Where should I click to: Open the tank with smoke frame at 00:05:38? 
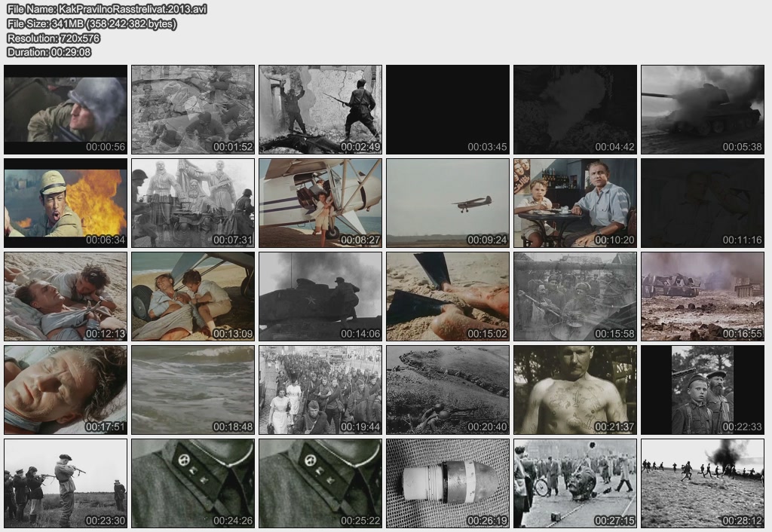[703, 109]
